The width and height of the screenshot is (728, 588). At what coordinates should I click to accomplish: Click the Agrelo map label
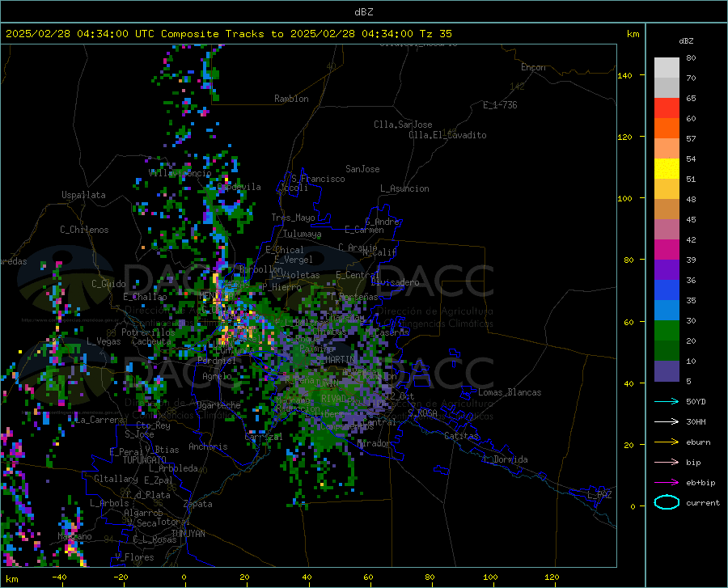tap(217, 376)
